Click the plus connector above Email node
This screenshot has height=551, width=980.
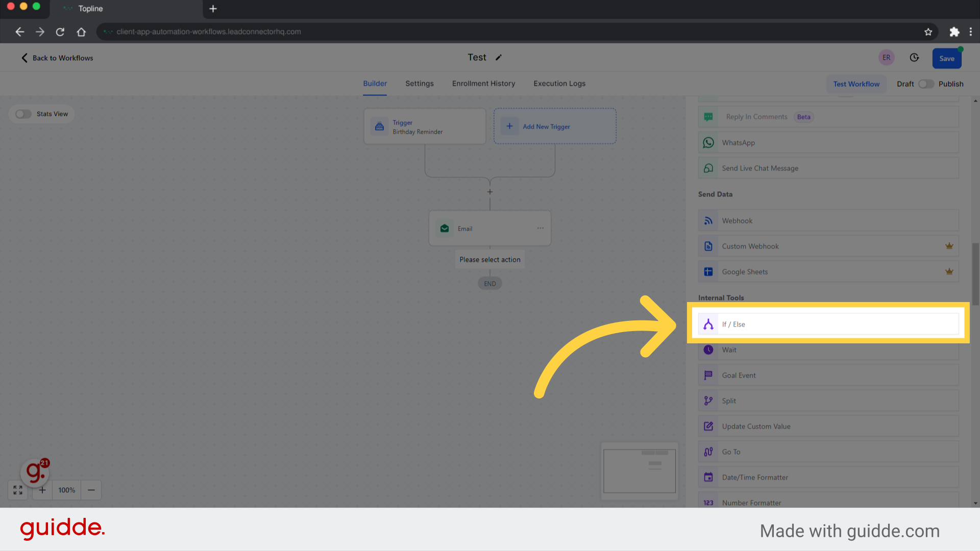pyautogui.click(x=490, y=192)
